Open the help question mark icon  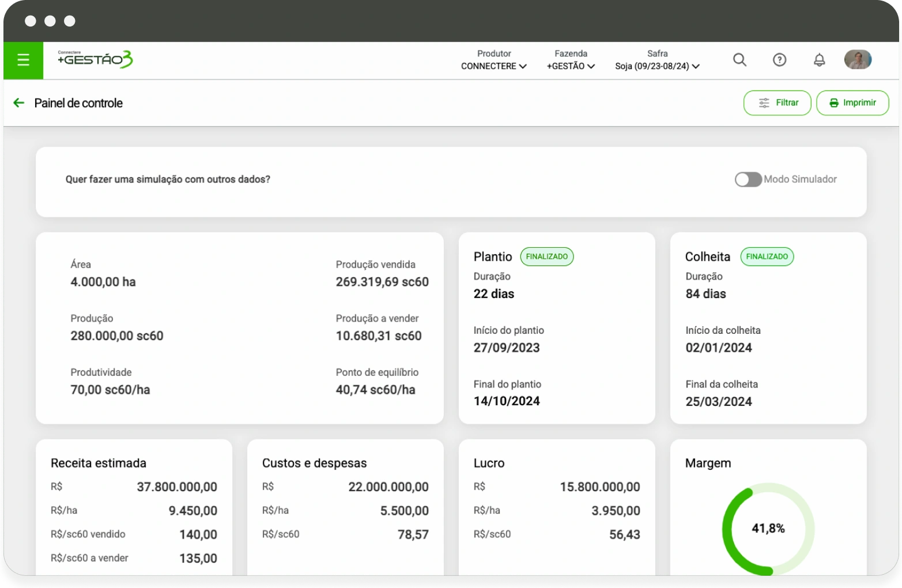pos(779,60)
